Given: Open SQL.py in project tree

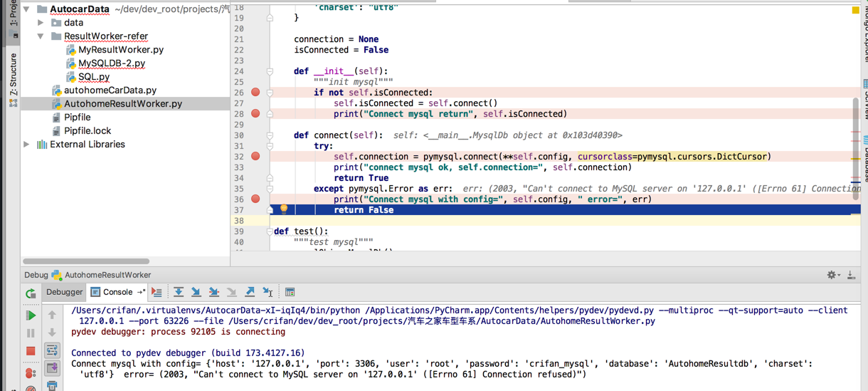Looking at the screenshot, I should (x=94, y=77).
